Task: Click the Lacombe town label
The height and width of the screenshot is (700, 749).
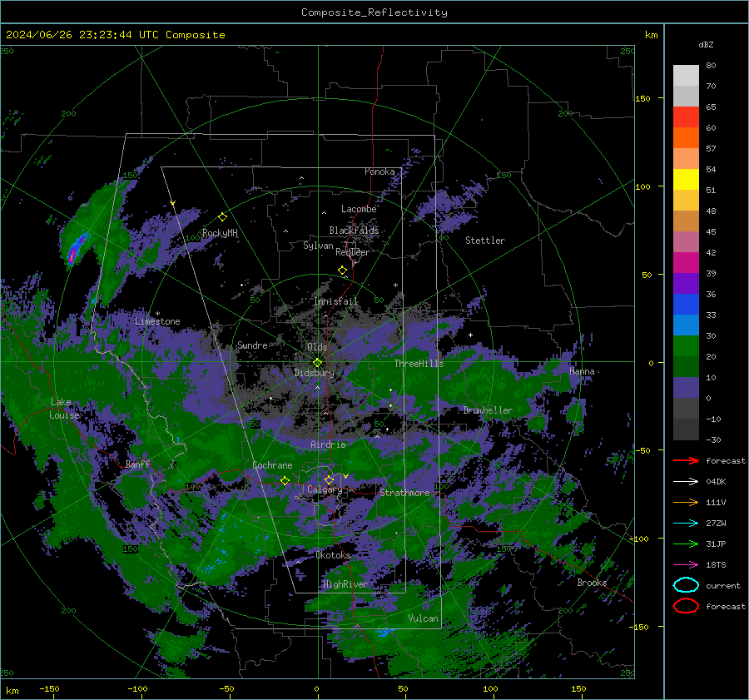Action: pos(359,209)
